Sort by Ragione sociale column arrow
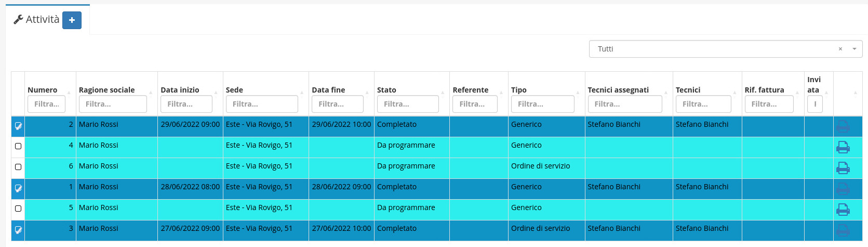868x247 pixels. tap(151, 93)
